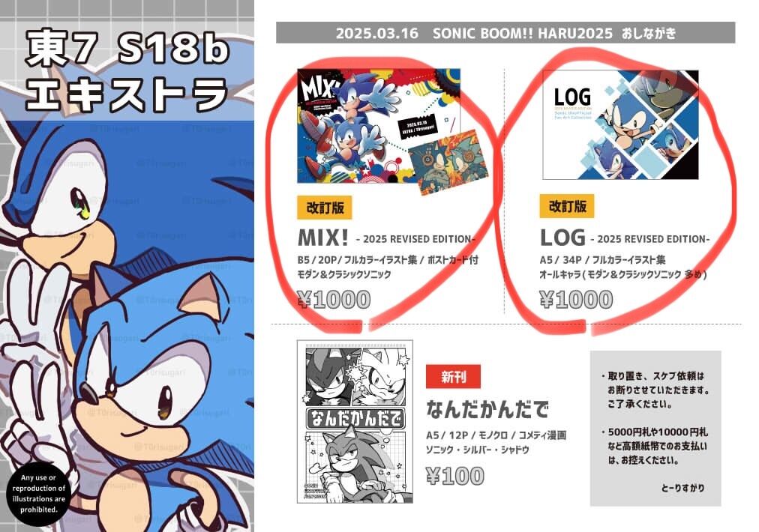Click the orange 改訂版 badge under LOG cover
The width and height of the screenshot is (759, 532).
(x=567, y=207)
